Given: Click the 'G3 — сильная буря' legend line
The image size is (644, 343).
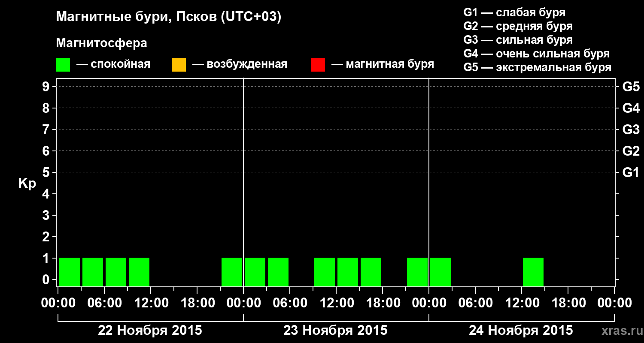Looking at the screenshot, I should coord(518,40).
